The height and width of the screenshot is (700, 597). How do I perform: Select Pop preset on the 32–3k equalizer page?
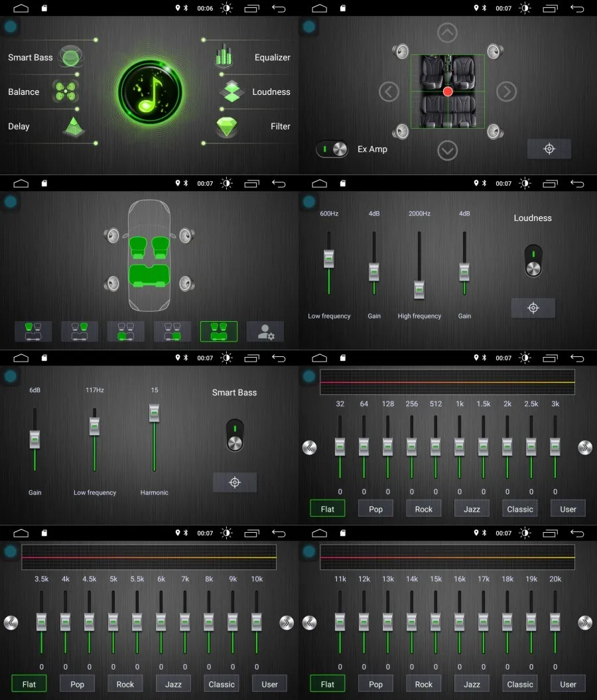pyautogui.click(x=375, y=508)
